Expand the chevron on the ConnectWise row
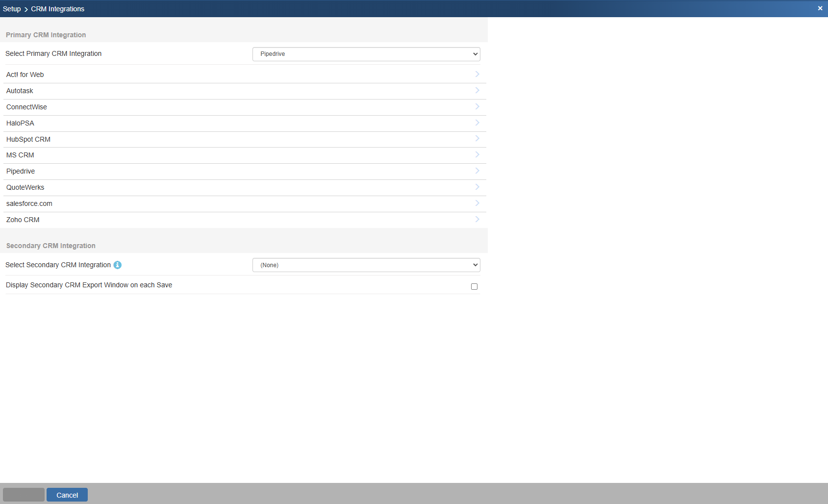This screenshot has height=504, width=828. pyautogui.click(x=477, y=106)
